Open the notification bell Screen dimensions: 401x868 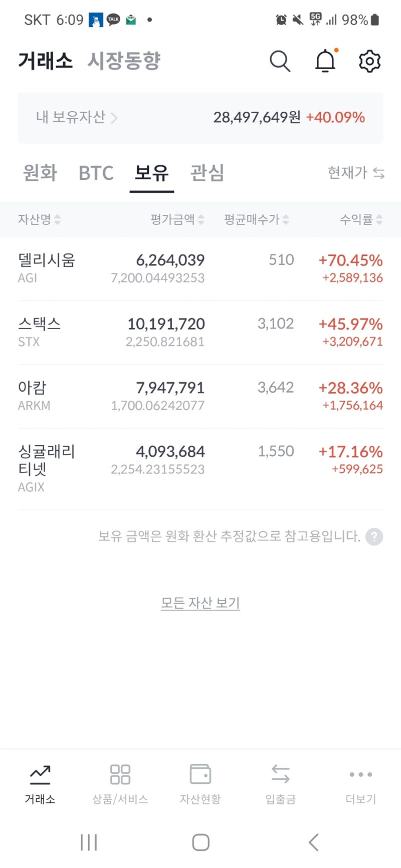(325, 61)
